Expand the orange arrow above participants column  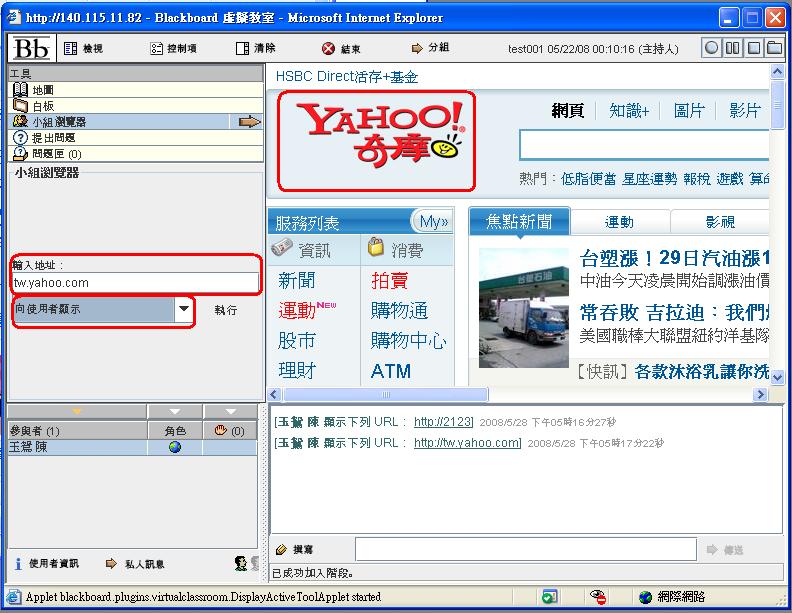tap(77, 412)
